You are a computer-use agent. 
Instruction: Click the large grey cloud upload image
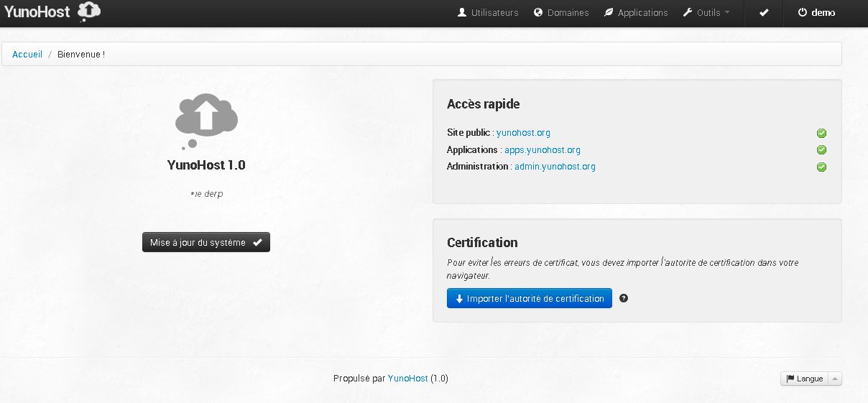click(206, 121)
